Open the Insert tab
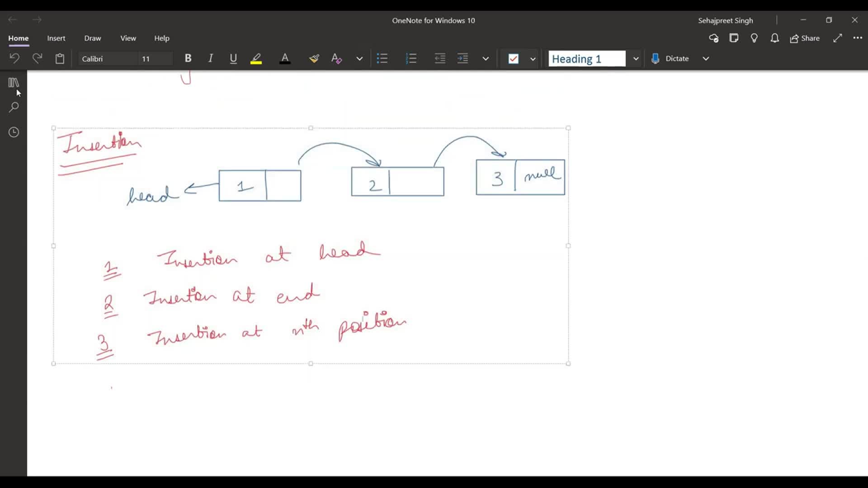 (x=56, y=38)
